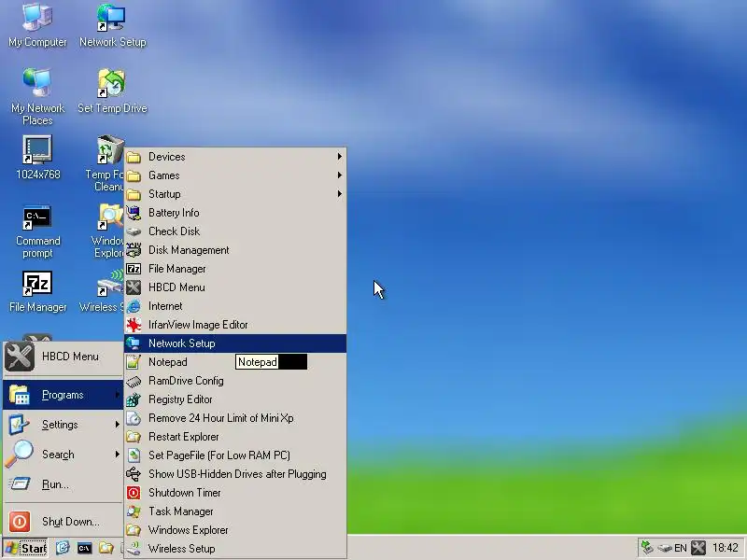
Task: Run Remove 24 Hour Limit of Mini Xp
Action: click(235, 418)
